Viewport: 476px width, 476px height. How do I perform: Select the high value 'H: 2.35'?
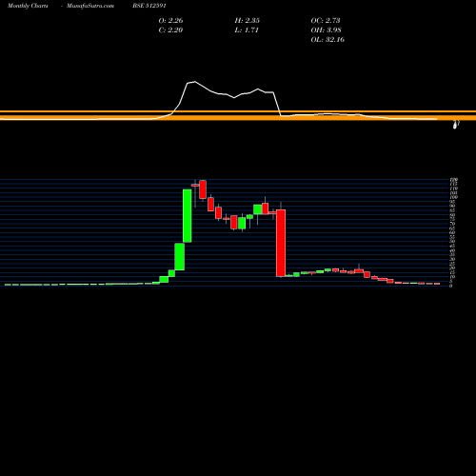(x=248, y=21)
